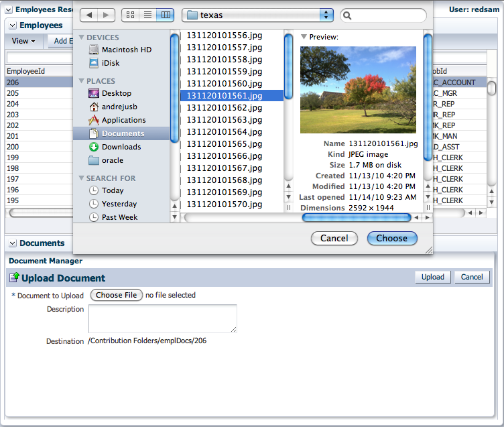Switch to icon view mode

click(x=130, y=15)
